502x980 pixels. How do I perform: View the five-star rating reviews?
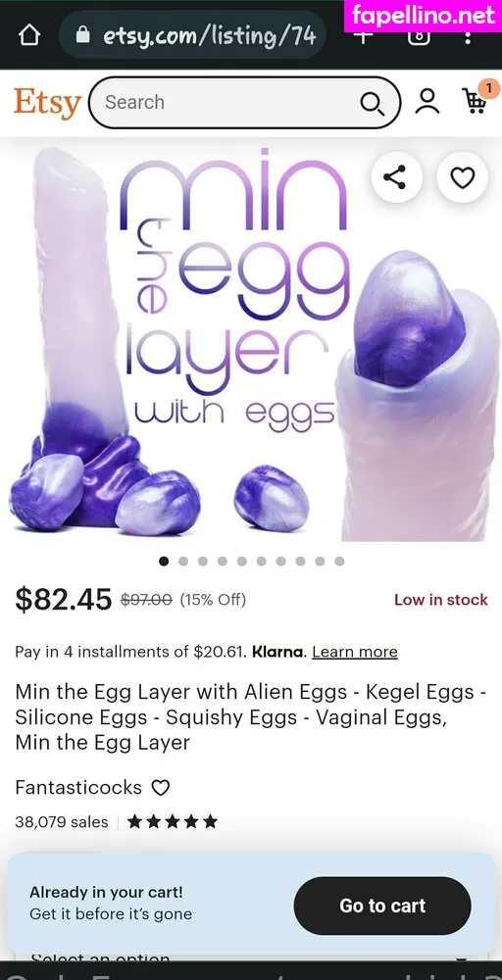coord(172,821)
